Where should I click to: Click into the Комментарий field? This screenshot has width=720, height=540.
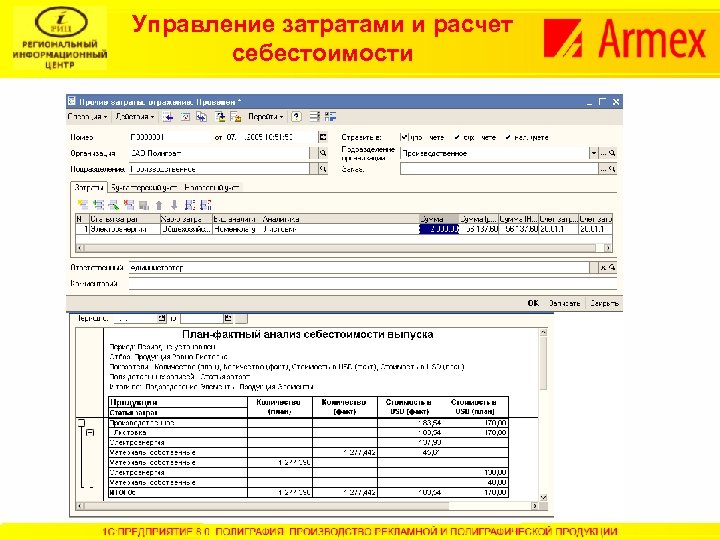pyautogui.click(x=372, y=283)
